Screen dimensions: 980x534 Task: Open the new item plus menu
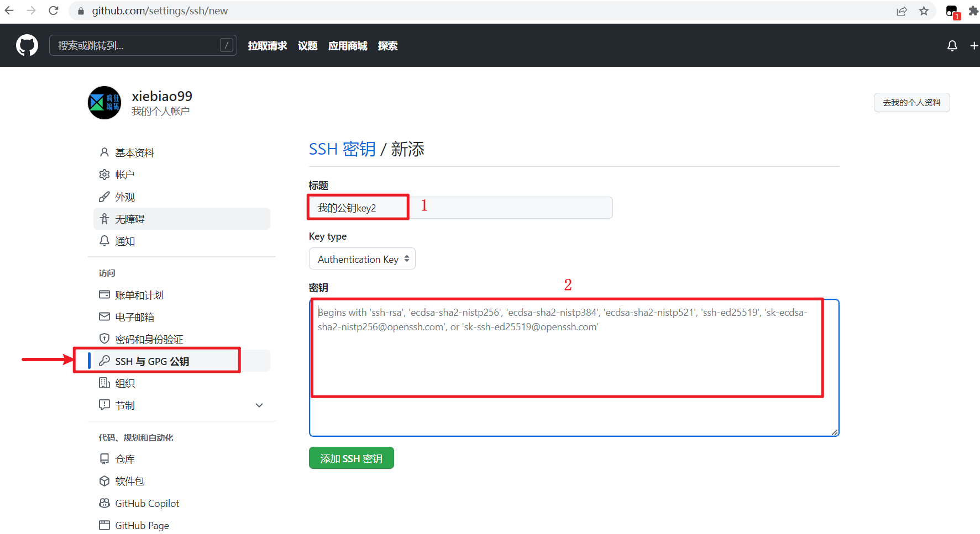tap(974, 45)
